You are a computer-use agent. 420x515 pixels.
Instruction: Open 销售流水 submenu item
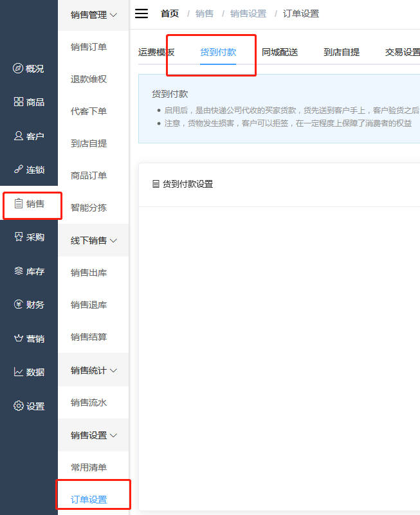[x=89, y=402]
